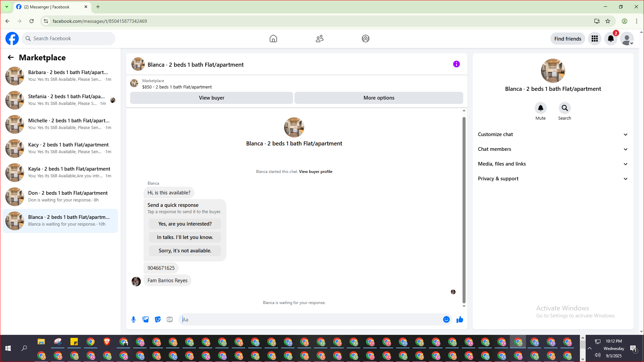
Task: Send a thumbs-up like
Action: tap(460, 319)
